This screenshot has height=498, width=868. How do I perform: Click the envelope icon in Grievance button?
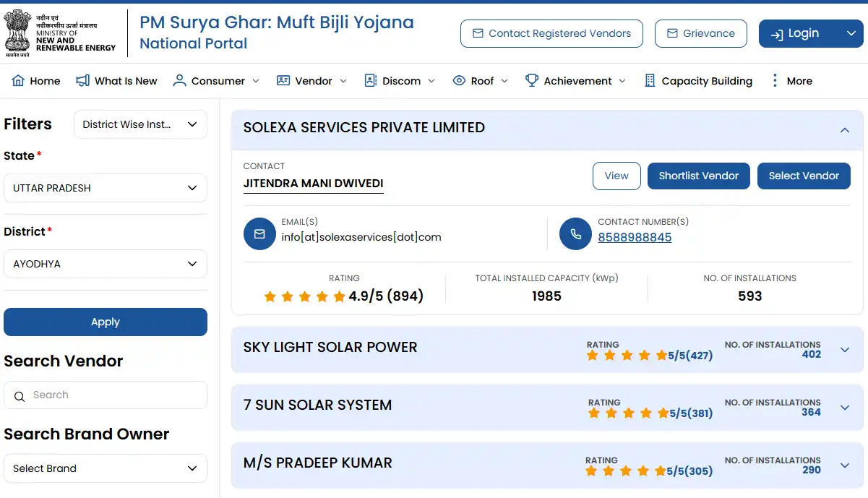pos(672,33)
